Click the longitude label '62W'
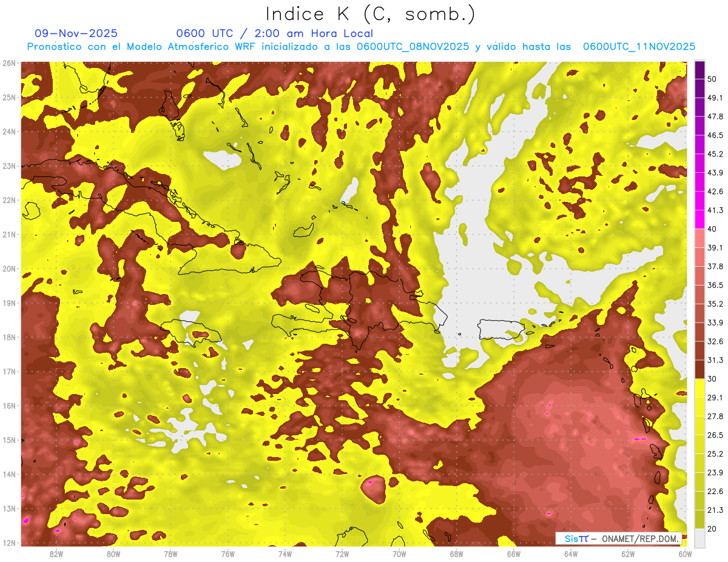Screen dimensions: 728x562 pos(629,554)
